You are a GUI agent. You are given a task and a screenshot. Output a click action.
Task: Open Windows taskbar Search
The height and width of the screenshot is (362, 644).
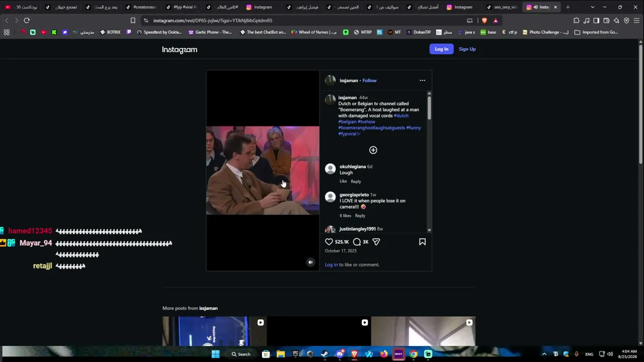241,354
